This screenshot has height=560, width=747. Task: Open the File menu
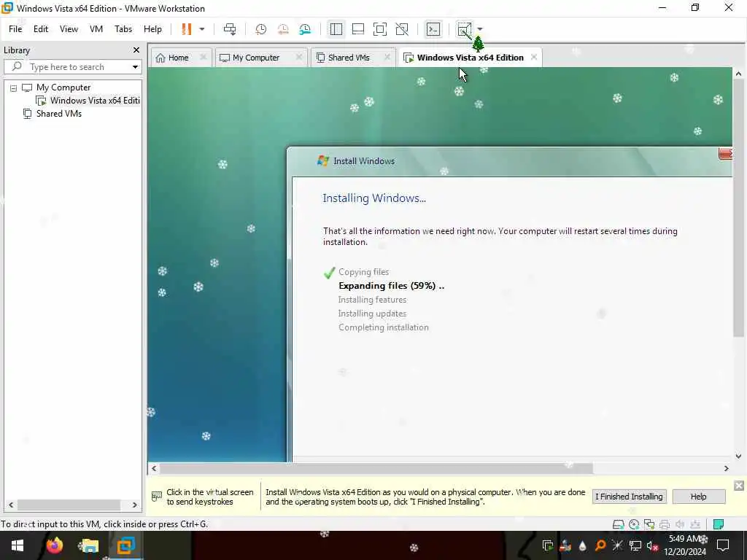pos(15,29)
